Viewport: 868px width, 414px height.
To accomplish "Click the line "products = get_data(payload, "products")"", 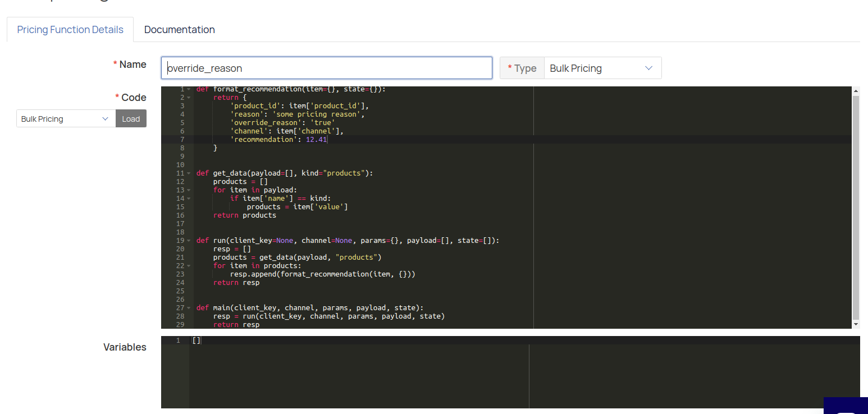I will pyautogui.click(x=298, y=257).
